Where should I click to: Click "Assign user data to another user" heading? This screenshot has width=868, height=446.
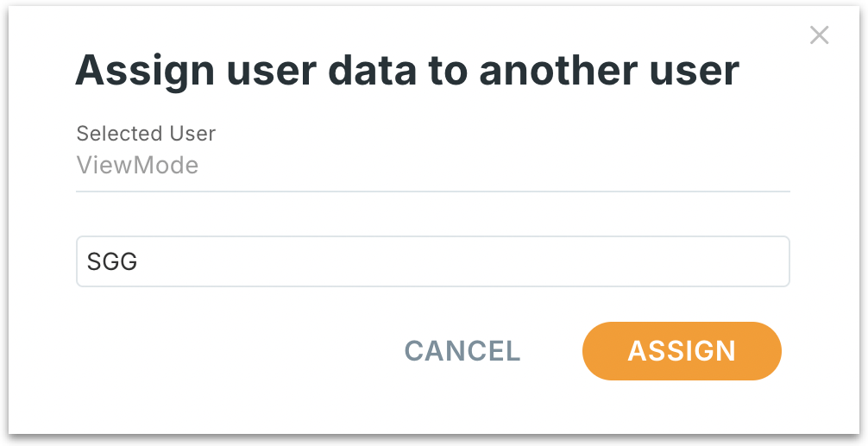(x=407, y=71)
